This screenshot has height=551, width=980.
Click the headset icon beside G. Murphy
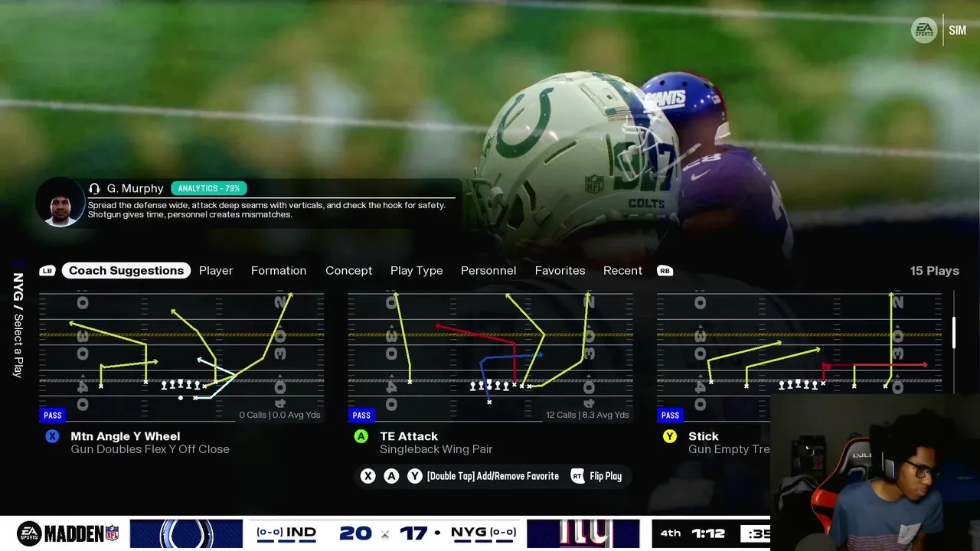(x=95, y=188)
